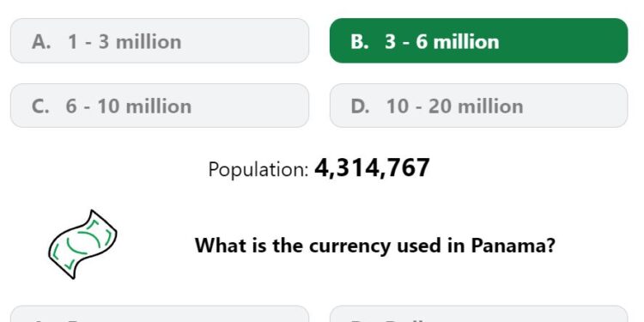644x322 pixels.
Task: Click the text '10 - 20 million'
Action: coord(454,106)
